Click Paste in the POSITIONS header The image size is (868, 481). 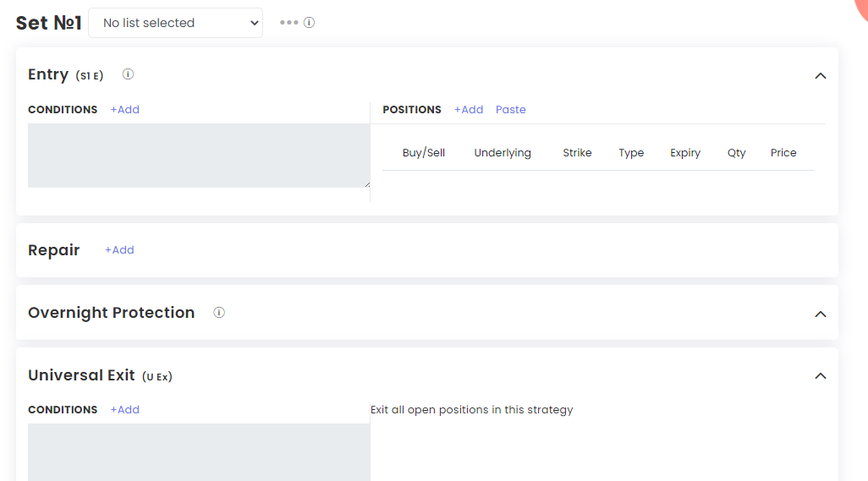[x=510, y=109]
